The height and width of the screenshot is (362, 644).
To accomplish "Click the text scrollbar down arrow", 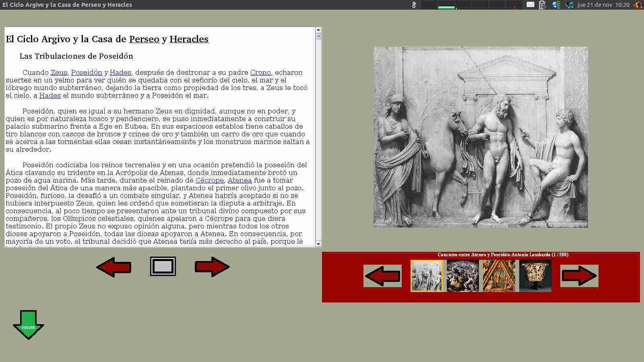I will [x=318, y=244].
